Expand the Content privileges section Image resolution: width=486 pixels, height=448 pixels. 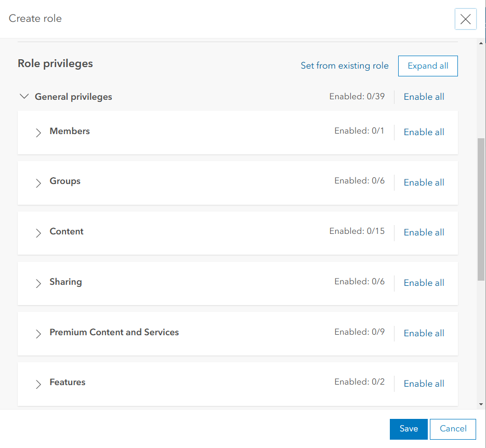tap(38, 233)
